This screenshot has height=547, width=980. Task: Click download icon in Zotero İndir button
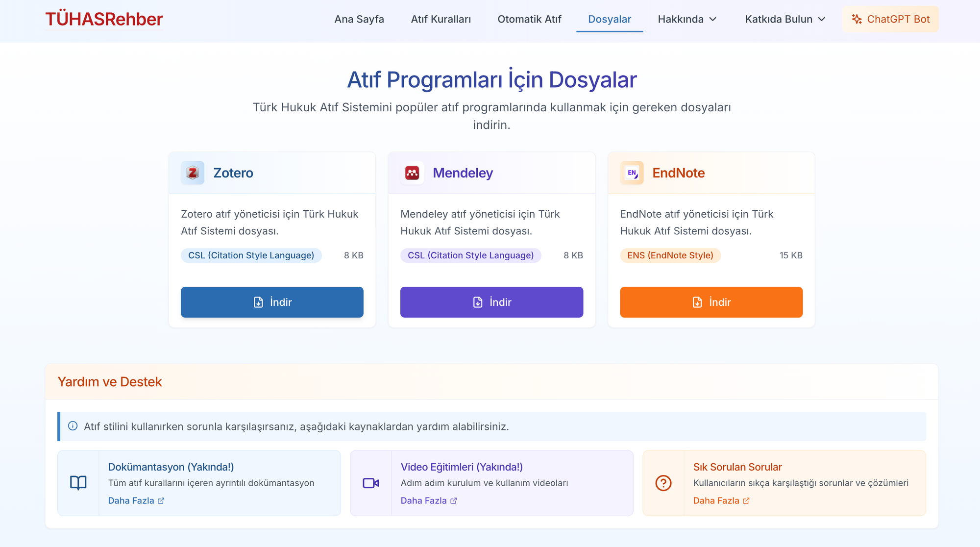tap(258, 302)
